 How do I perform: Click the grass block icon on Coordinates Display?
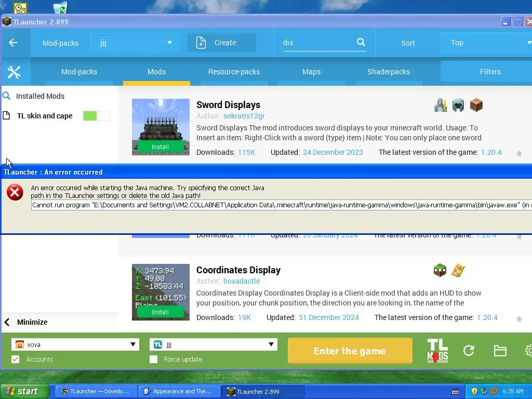(440, 270)
